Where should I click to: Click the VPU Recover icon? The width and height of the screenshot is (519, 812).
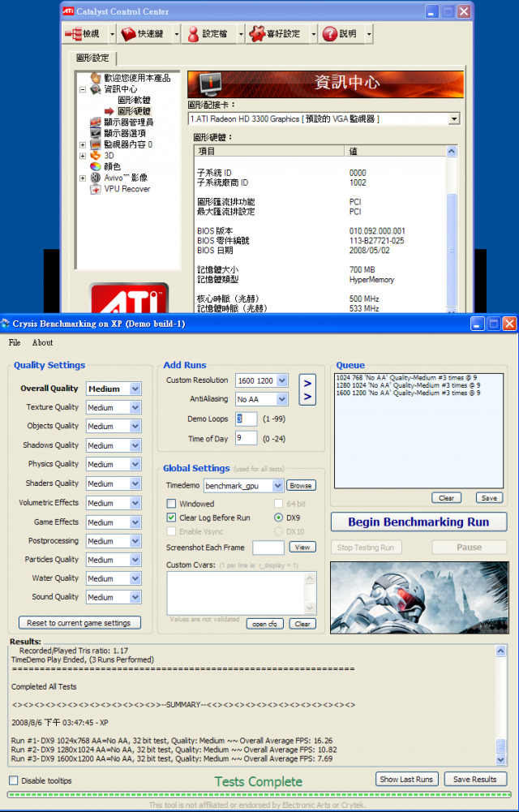click(95, 189)
